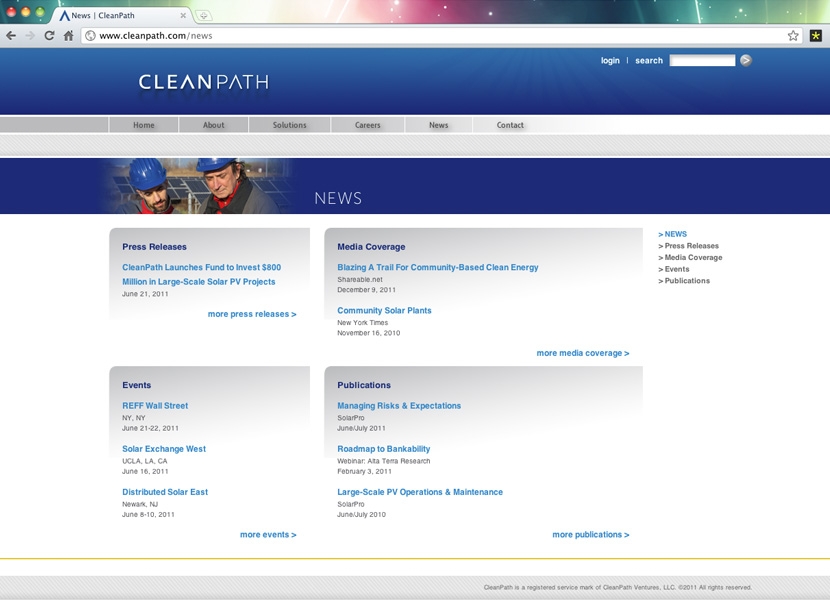Open the Contact navigation item

510,125
